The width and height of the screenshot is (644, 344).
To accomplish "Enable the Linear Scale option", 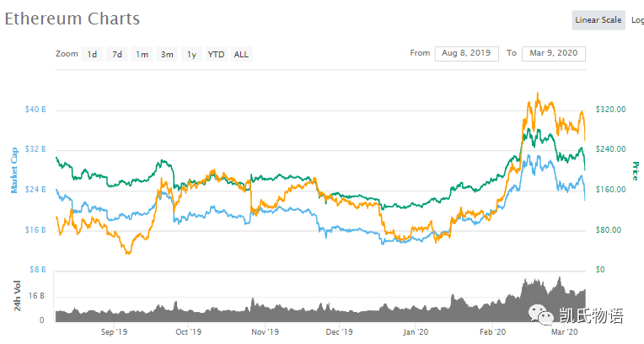I will click(x=598, y=20).
